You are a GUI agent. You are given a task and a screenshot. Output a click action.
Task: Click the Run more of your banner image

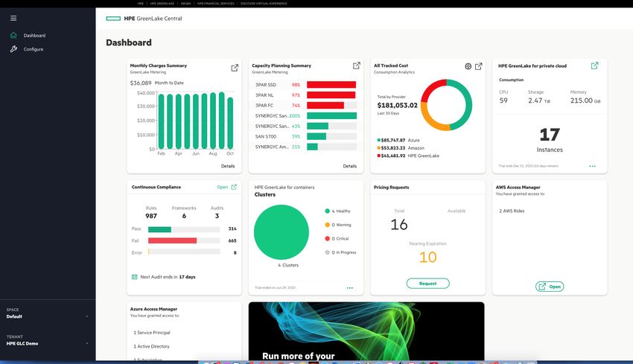[x=366, y=331]
